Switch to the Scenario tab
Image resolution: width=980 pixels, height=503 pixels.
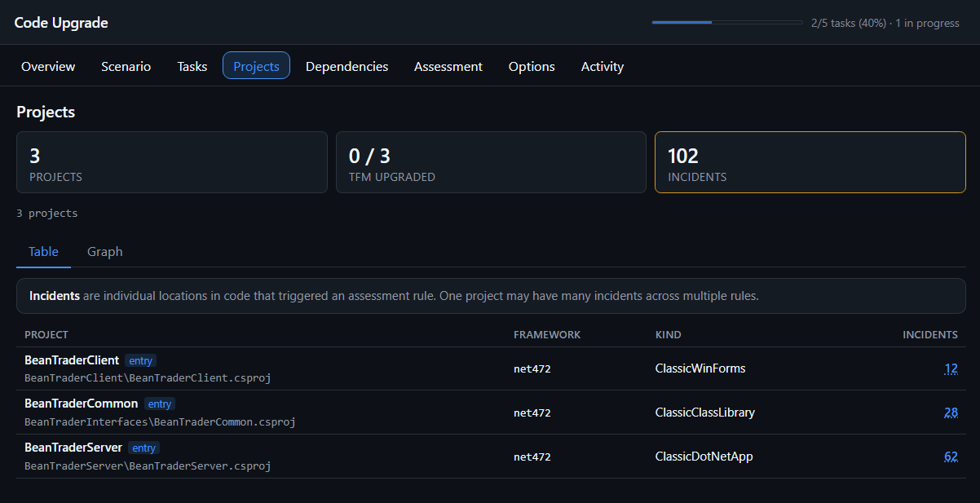[126, 66]
